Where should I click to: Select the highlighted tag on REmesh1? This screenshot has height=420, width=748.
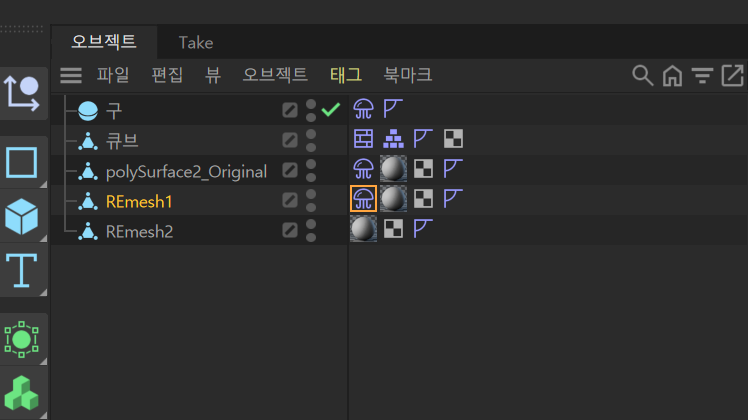363,200
